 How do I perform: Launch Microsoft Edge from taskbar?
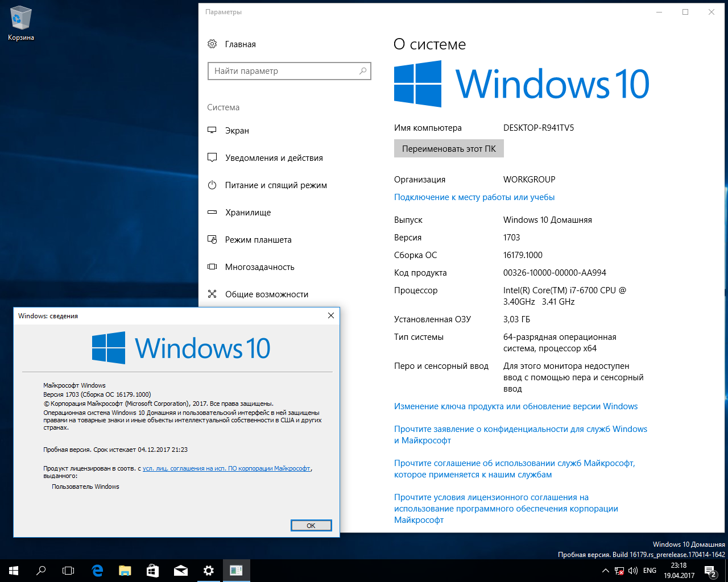tap(97, 571)
